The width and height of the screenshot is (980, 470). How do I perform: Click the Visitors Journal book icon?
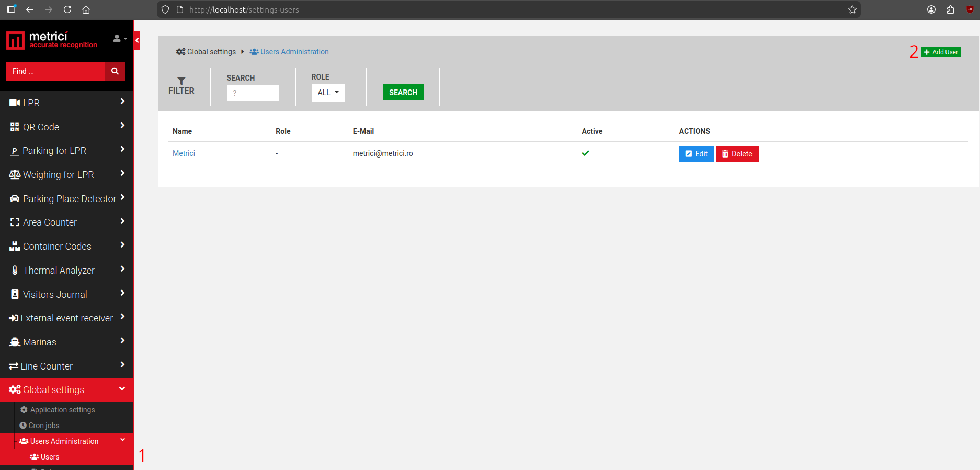(x=15, y=295)
